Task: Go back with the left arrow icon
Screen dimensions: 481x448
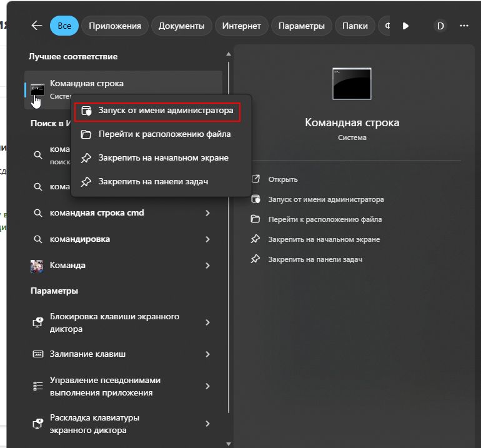Action: click(37, 26)
